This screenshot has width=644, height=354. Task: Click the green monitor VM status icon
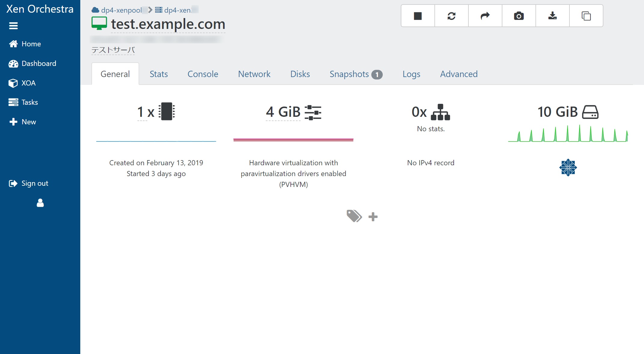(99, 23)
